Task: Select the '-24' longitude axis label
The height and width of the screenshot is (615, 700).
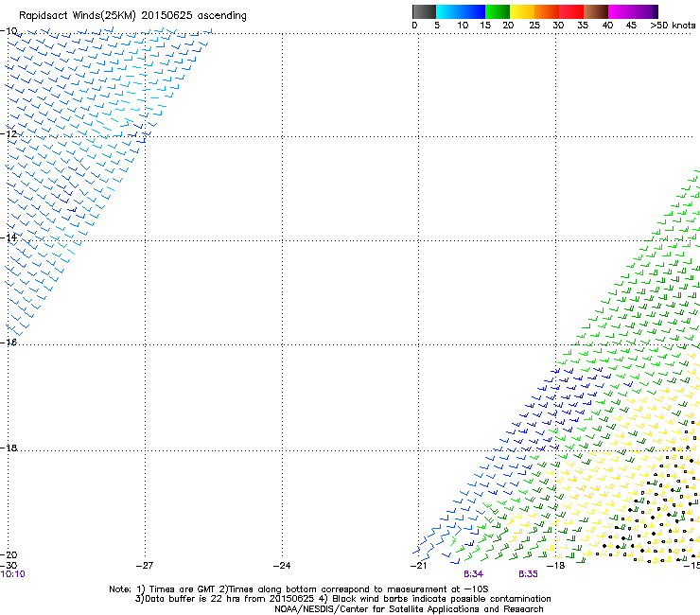Action: click(282, 566)
